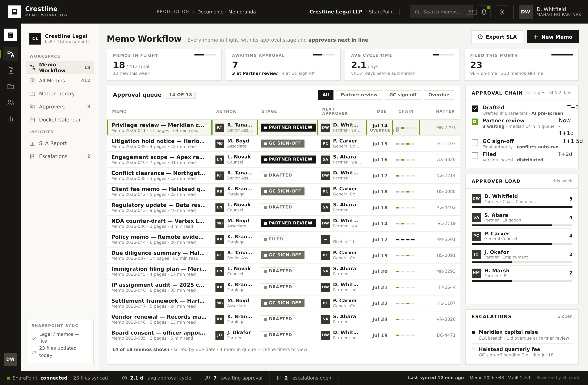Check the GC sign-off stage checkbox
588x385 pixels.
coord(475,142)
